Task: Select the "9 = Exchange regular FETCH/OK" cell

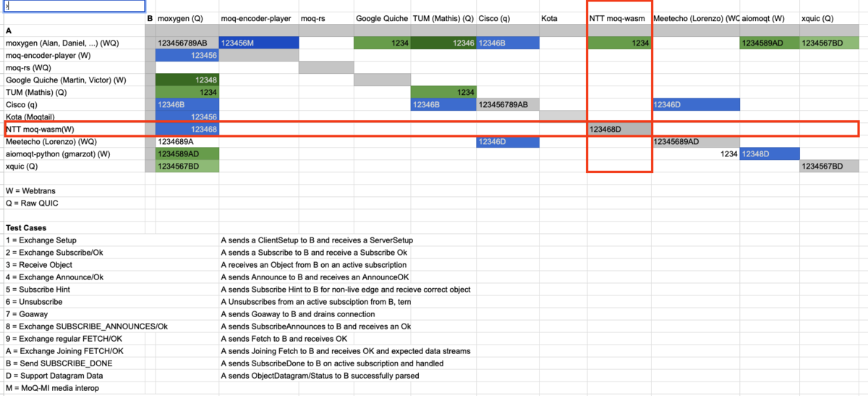Action: (74, 339)
